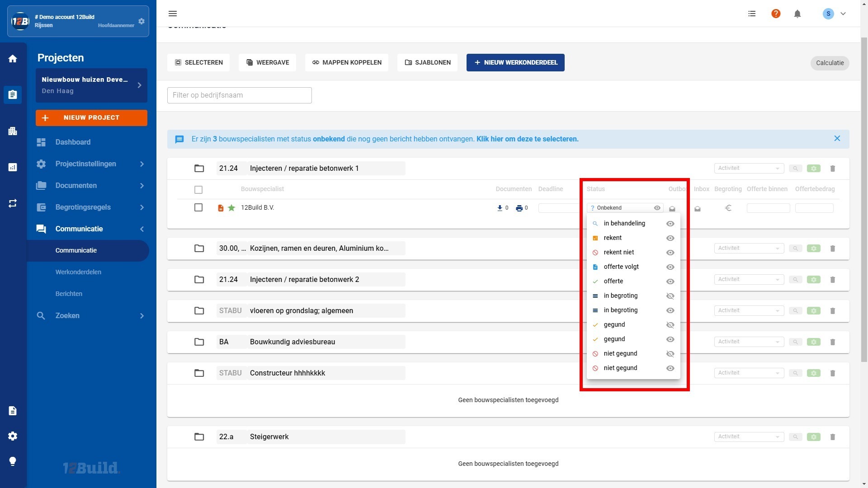Open Berichten in the sidebar submenu
The image size is (868, 488).
(69, 294)
